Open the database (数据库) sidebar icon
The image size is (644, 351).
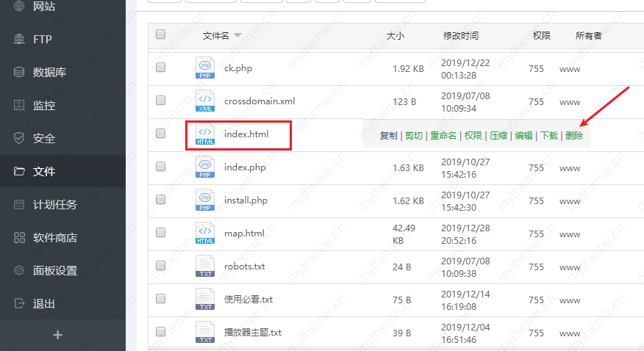click(19, 73)
